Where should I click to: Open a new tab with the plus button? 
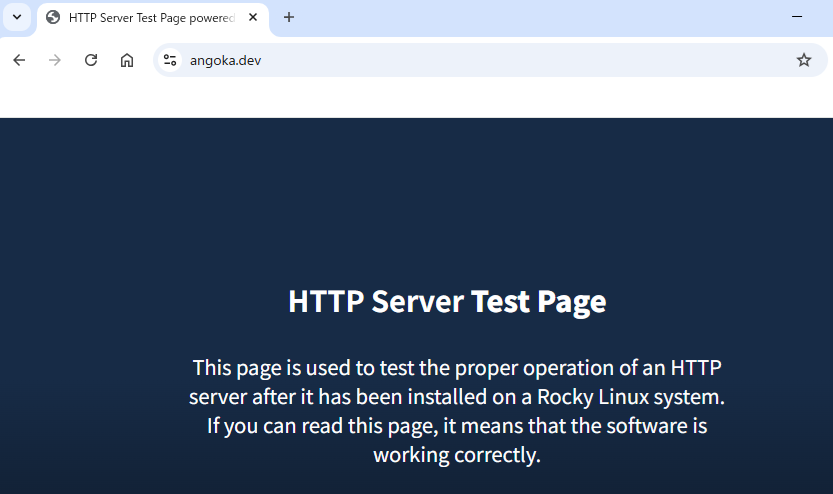coord(289,17)
